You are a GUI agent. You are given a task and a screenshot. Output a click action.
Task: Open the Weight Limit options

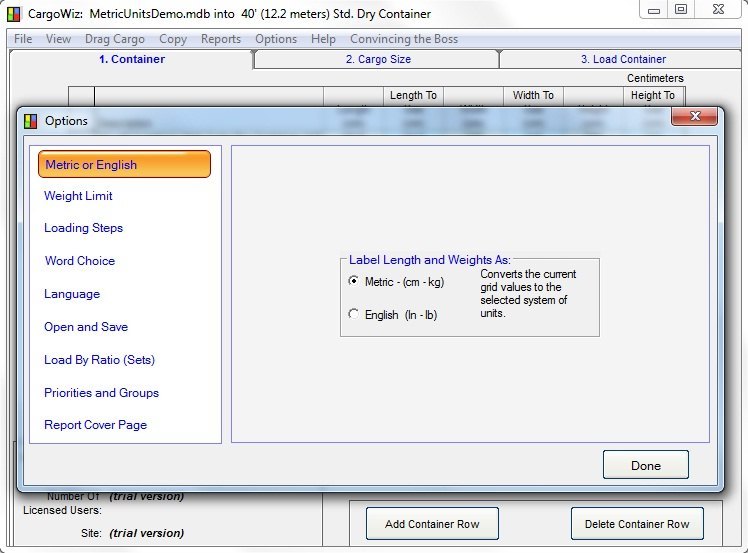pos(78,196)
